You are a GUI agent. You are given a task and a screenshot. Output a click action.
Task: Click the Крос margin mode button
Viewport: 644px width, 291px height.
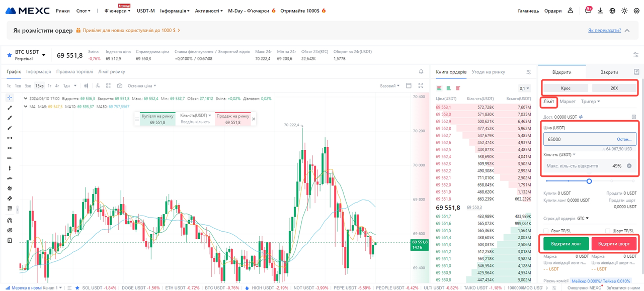(x=566, y=88)
